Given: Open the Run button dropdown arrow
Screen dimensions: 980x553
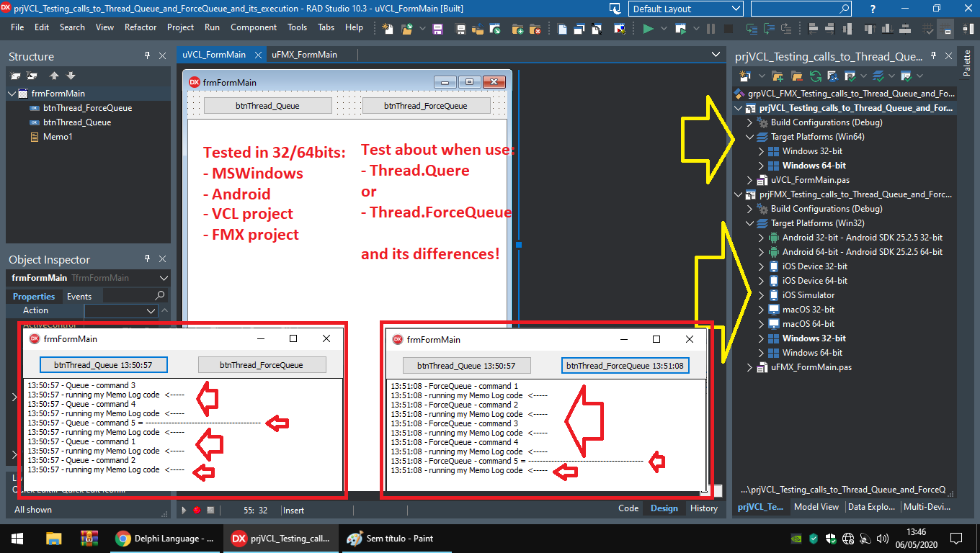Looking at the screenshot, I should (x=664, y=29).
